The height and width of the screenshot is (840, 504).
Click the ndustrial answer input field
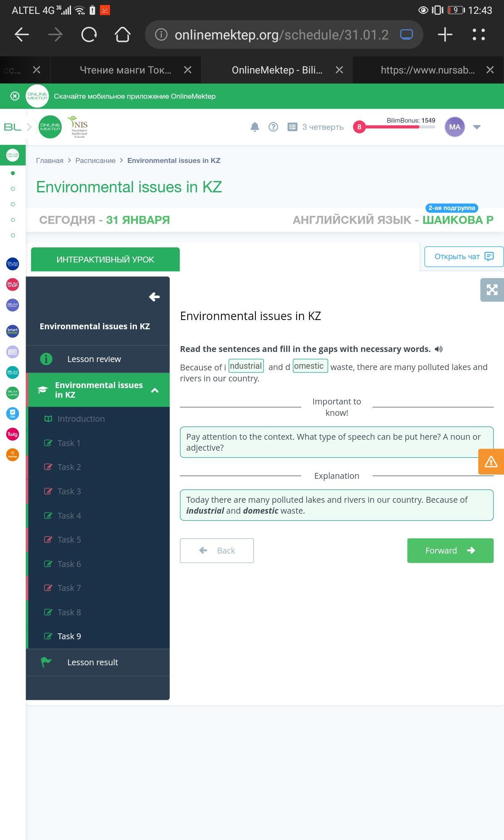click(246, 366)
